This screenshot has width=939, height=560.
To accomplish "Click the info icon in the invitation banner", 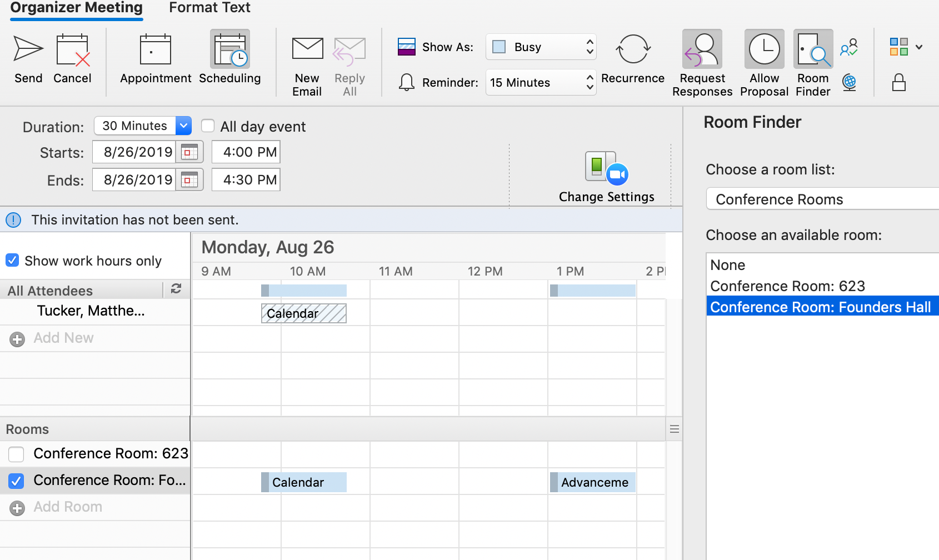I will click(x=13, y=220).
